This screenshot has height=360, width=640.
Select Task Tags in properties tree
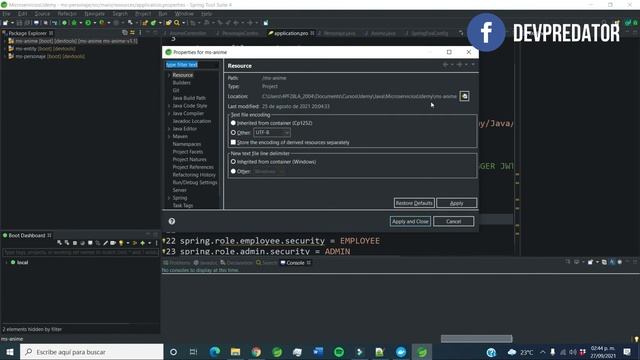coord(183,205)
